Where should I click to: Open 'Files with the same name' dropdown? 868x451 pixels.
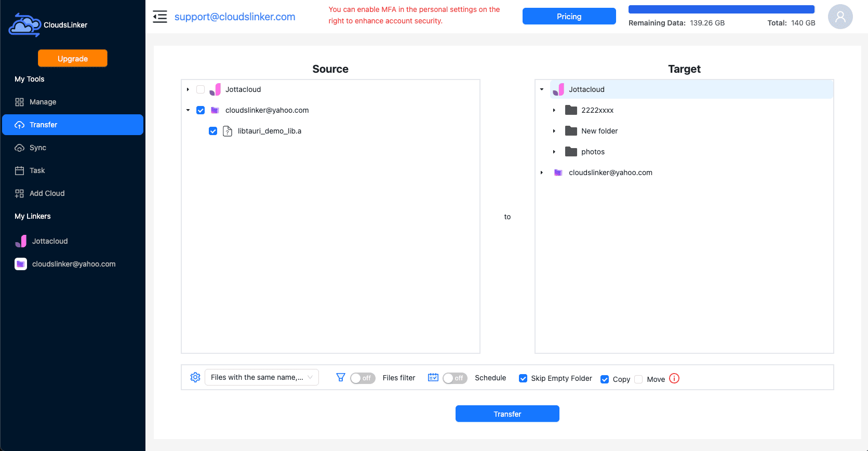click(262, 377)
